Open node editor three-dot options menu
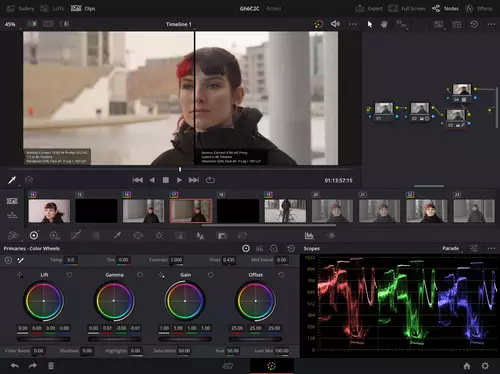 coord(491,24)
